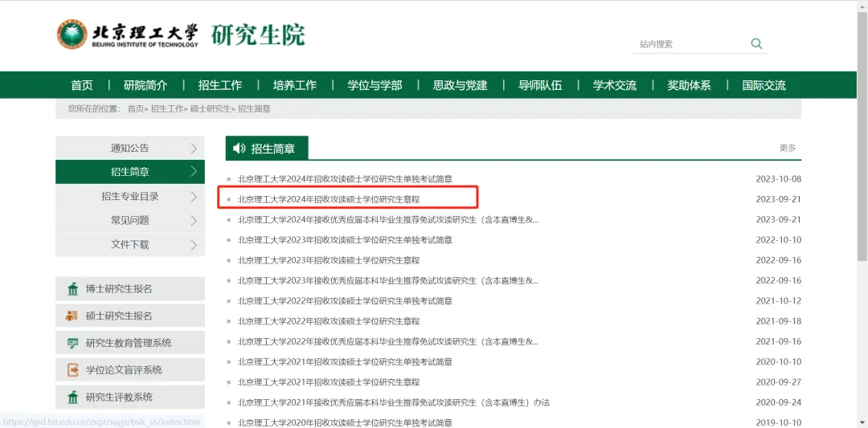
Task: Open 硕士研究生报名 quick link
Action: pyautogui.click(x=130, y=316)
